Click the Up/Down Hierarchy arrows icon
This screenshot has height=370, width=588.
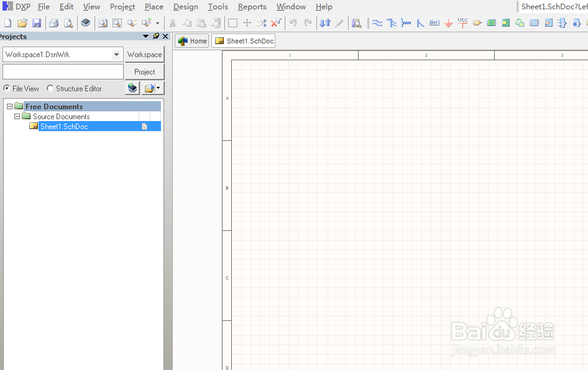325,23
